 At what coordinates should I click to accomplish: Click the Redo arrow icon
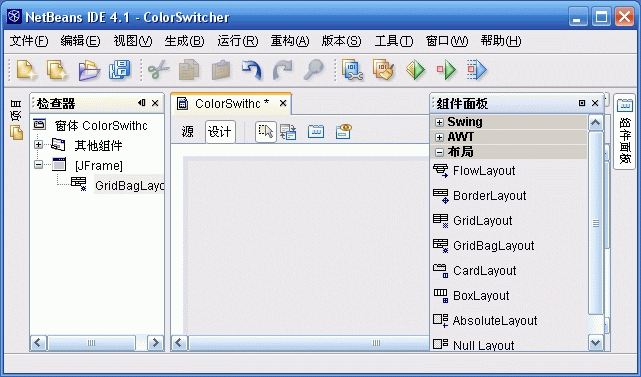pos(282,70)
